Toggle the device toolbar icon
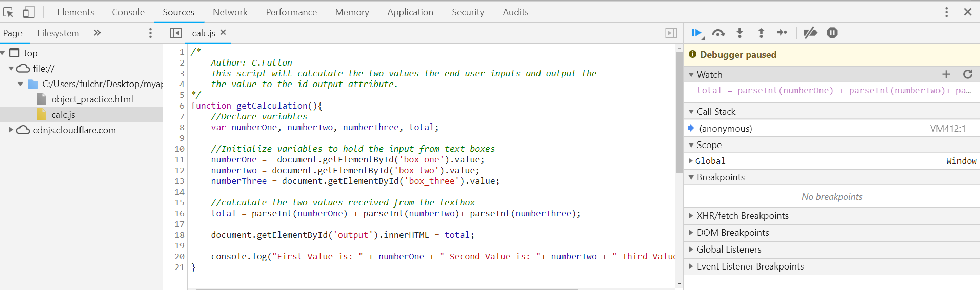The image size is (980, 290). tap(29, 12)
